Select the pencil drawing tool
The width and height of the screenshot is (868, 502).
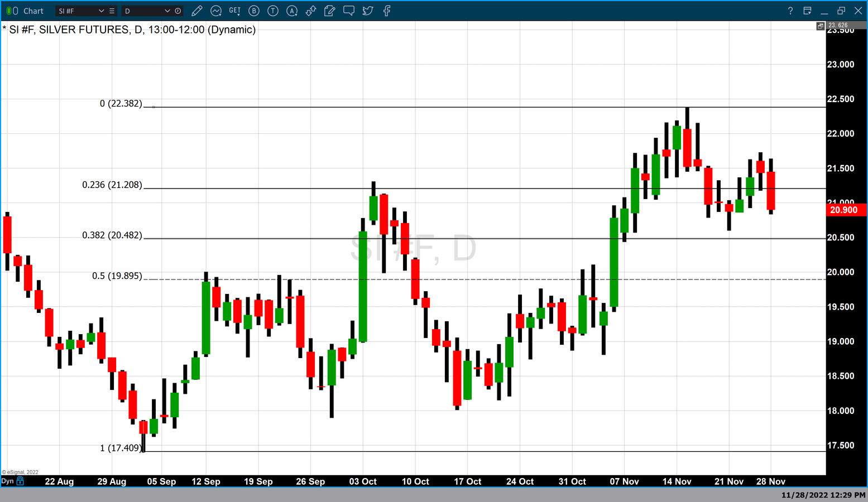pos(196,11)
